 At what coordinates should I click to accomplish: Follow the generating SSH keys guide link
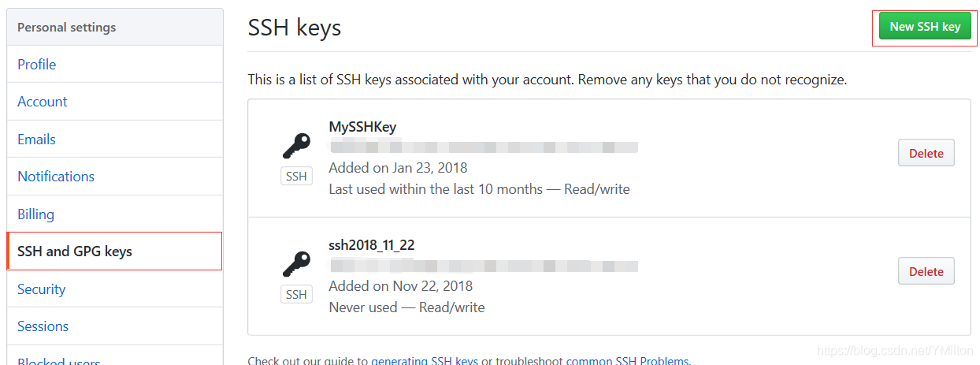coord(425,360)
